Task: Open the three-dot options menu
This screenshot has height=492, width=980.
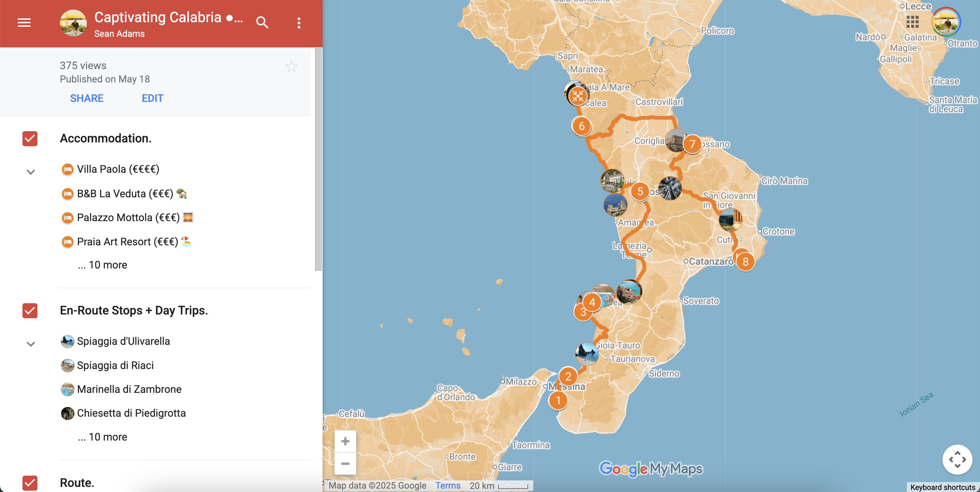Action: click(x=299, y=23)
